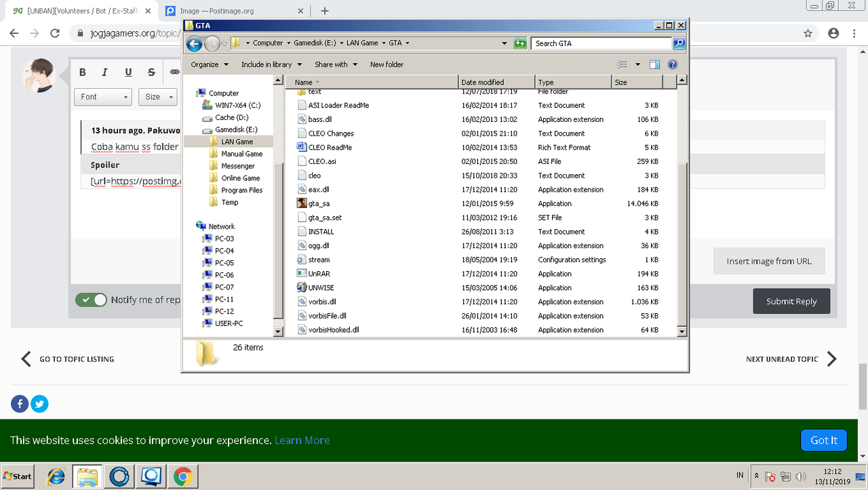Change view with the views icon
Viewport: 868px width, 490px height.
click(x=623, y=64)
